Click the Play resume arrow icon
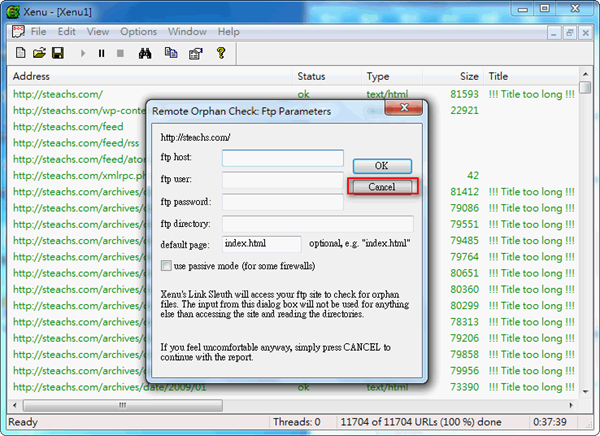The height and width of the screenshot is (436, 600). point(83,53)
